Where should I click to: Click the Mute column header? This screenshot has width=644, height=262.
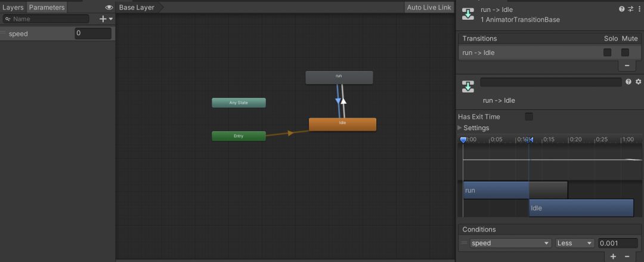click(630, 38)
